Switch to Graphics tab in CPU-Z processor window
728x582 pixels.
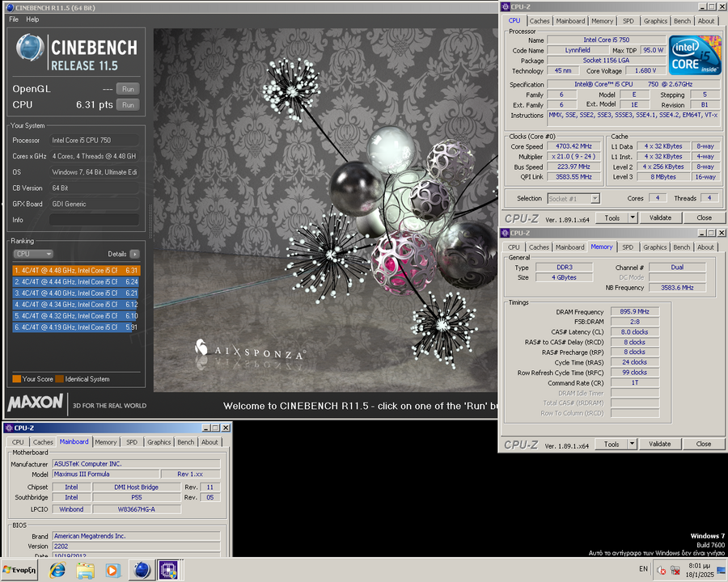(655, 21)
